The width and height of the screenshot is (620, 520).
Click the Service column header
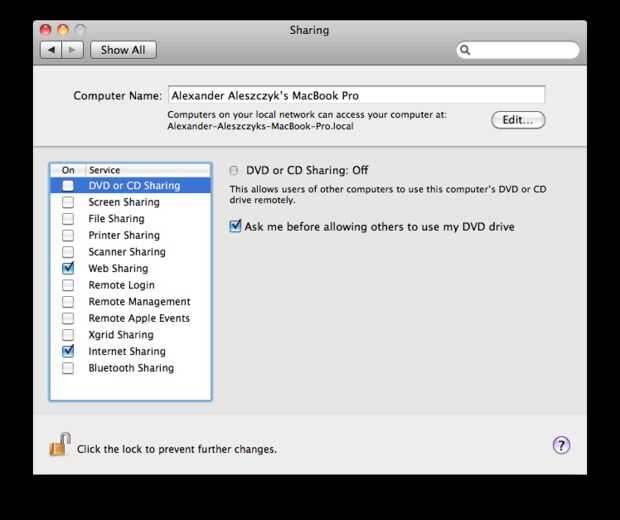[x=148, y=170]
